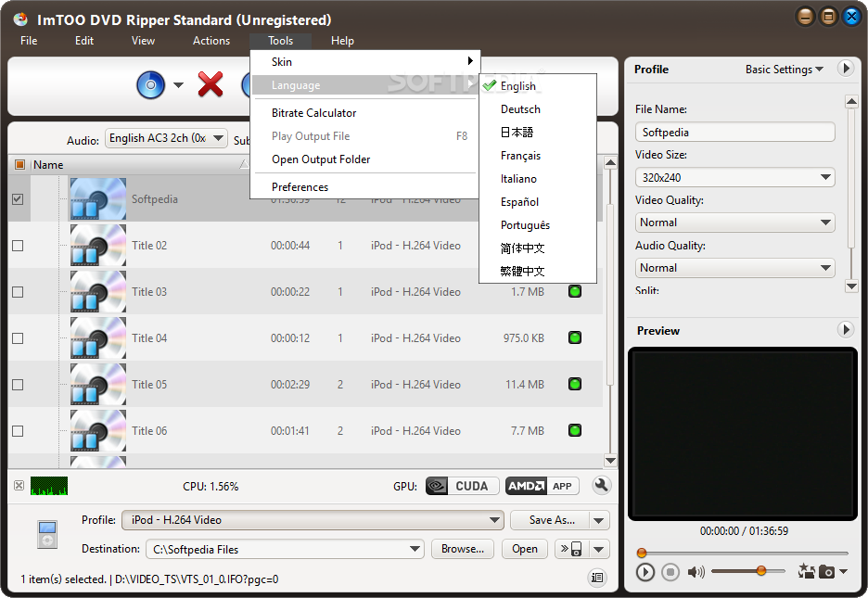Open the wrench GPU settings icon

pos(601,486)
